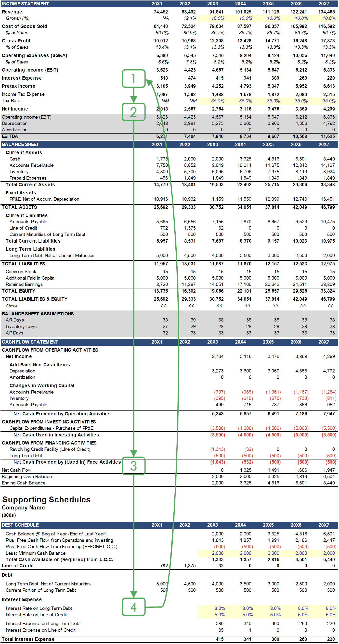This screenshot has width=339, height=644.
Task: Select Free Cash Flow Operations value 1,857
Action: pos(246,540)
